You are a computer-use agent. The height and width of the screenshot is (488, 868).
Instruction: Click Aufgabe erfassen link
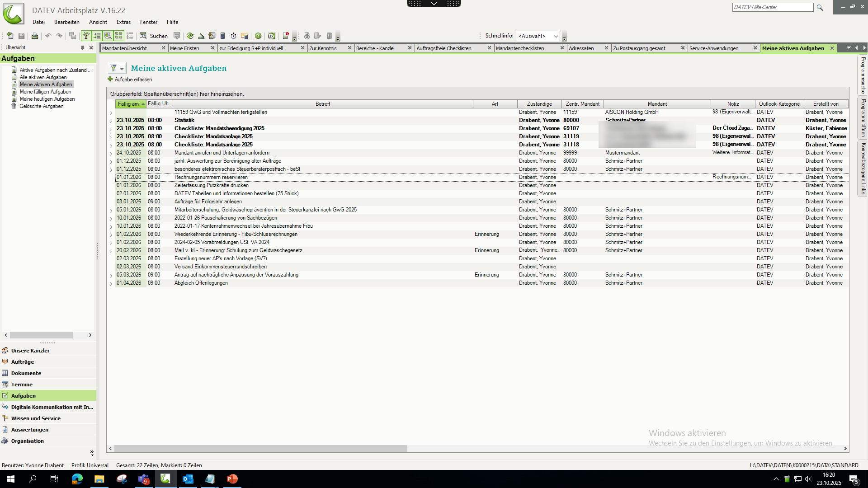(133, 80)
